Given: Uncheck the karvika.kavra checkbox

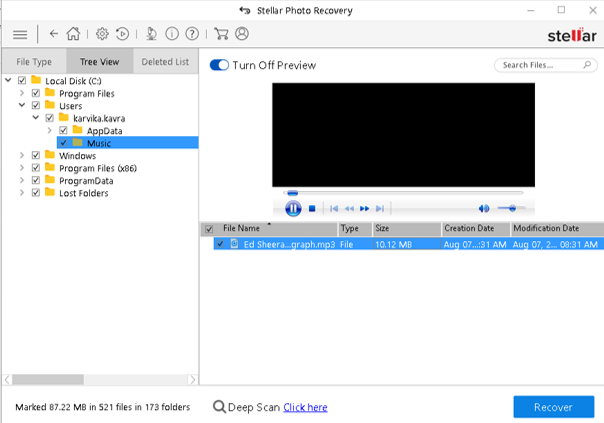Looking at the screenshot, I should [x=50, y=118].
